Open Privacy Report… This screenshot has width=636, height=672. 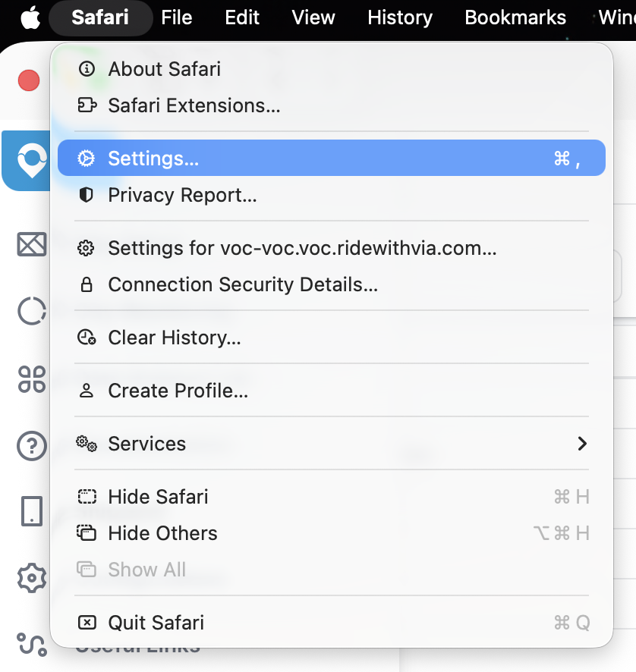tap(332, 195)
